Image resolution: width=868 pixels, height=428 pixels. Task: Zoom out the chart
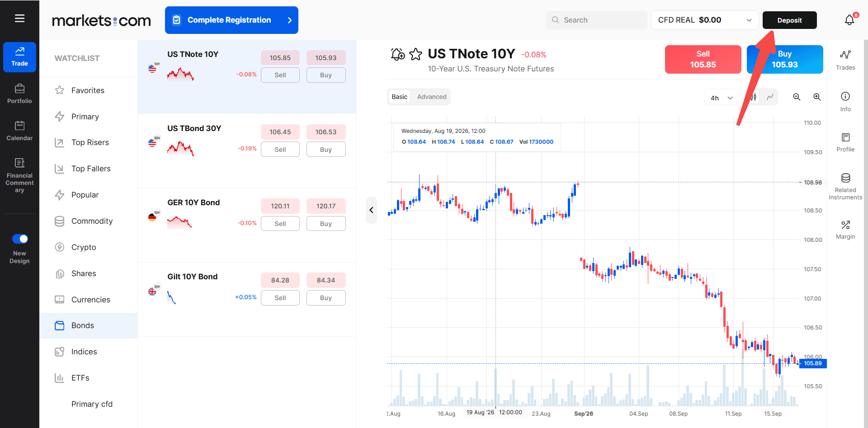pyautogui.click(x=797, y=97)
